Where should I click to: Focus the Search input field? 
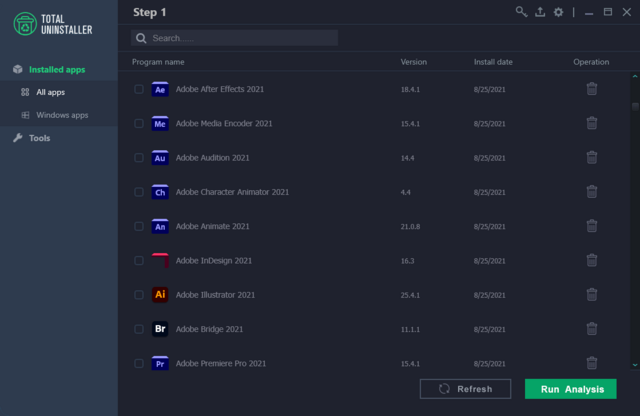pos(240,38)
